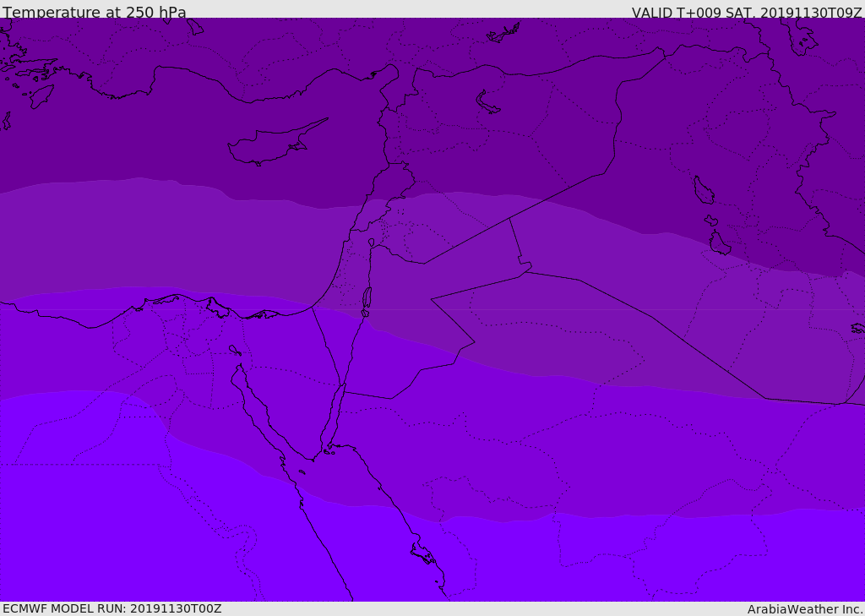
Task: Click the 'ArabiaWeather Inc' credit text
Action: coord(805,609)
